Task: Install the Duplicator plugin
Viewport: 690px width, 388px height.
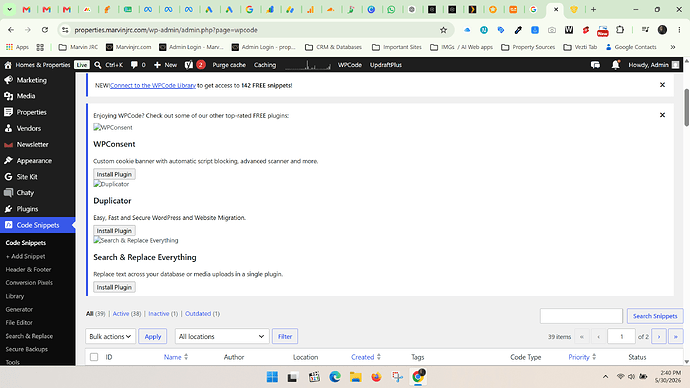Action: point(114,231)
